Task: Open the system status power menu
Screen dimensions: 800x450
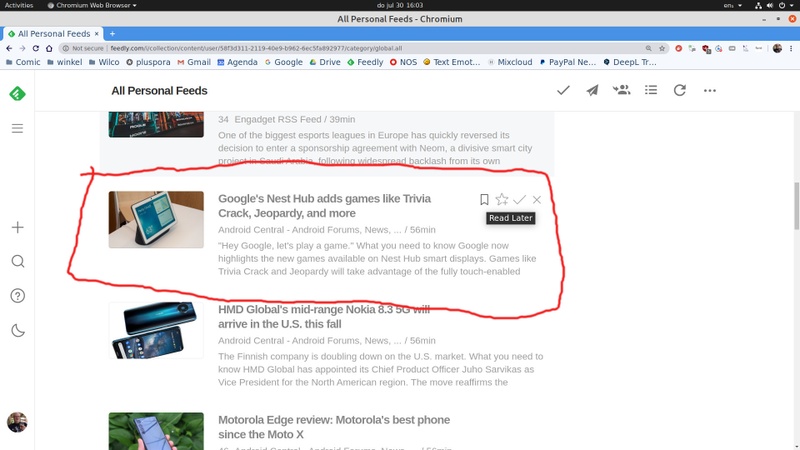Action: [774, 5]
